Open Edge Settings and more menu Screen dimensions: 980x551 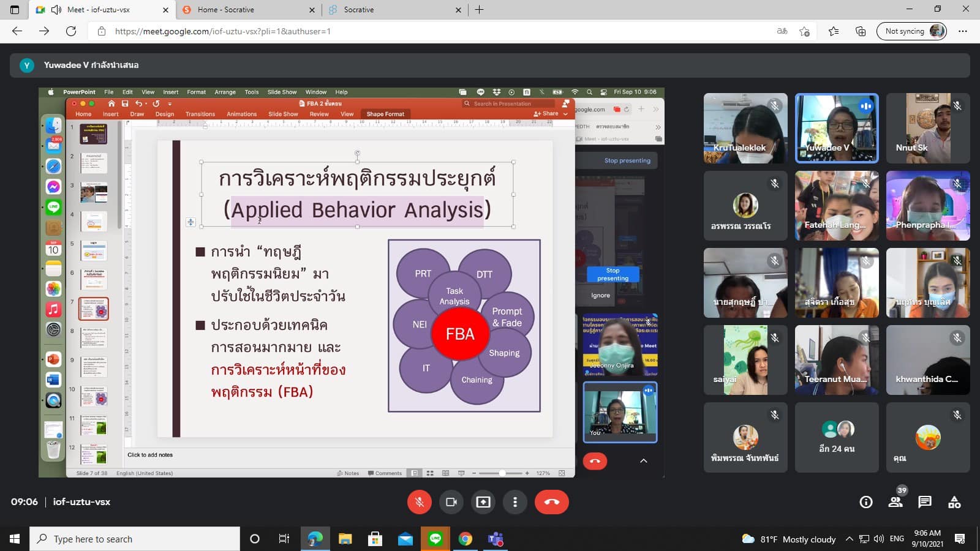click(963, 31)
